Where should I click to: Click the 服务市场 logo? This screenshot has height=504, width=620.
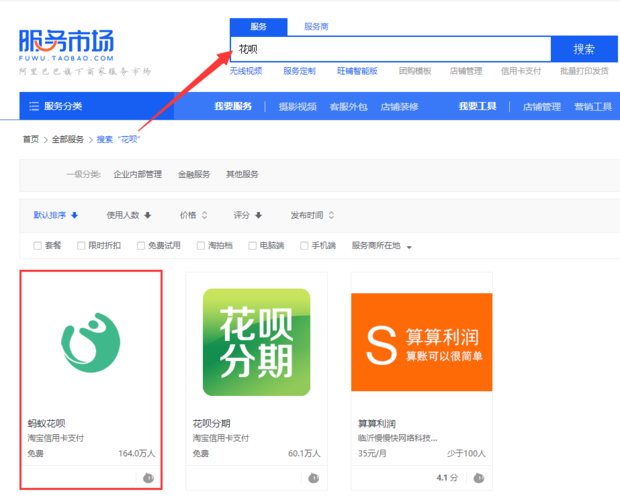[66, 45]
